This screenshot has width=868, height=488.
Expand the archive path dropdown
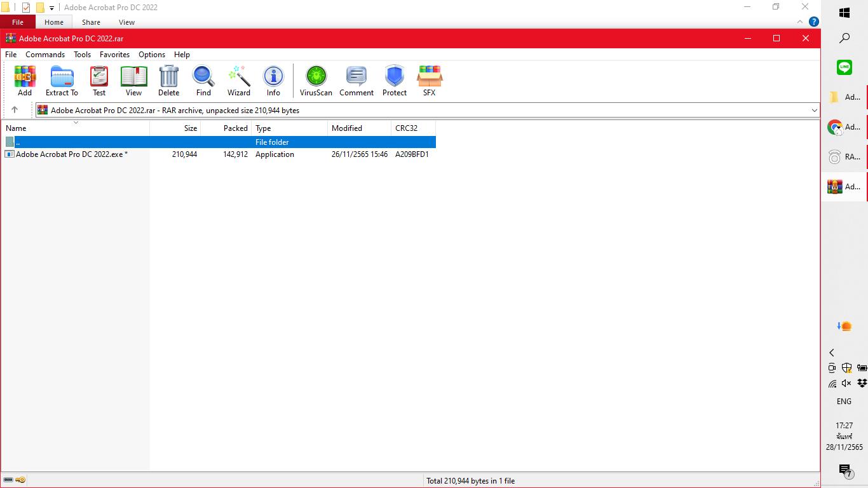[x=813, y=111]
